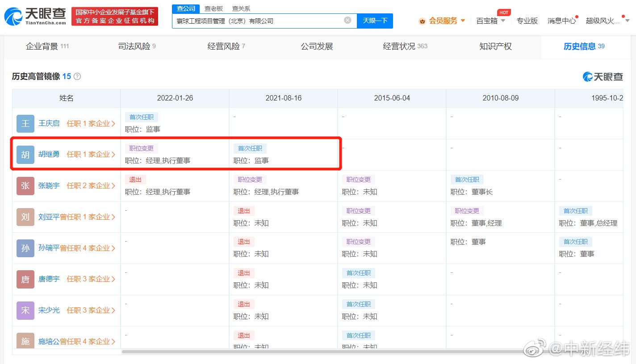Viewport: 636px width, 364px height.
Task: Open the TianYanCha logo homepage
Action: (35, 16)
